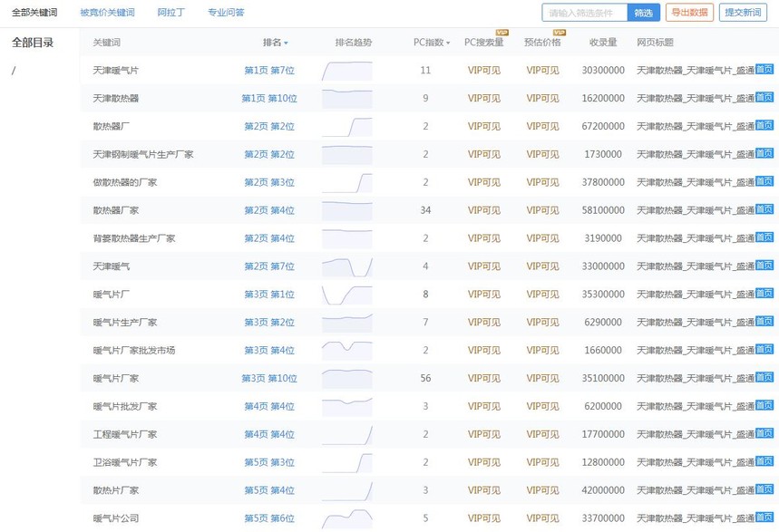Open the ranking trend chart for 天津暖气
779x532 pixels.
346,266
